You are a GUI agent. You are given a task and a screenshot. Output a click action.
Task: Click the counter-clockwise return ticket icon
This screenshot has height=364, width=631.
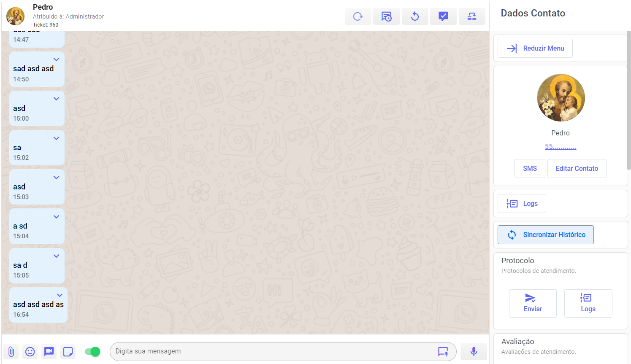(414, 16)
